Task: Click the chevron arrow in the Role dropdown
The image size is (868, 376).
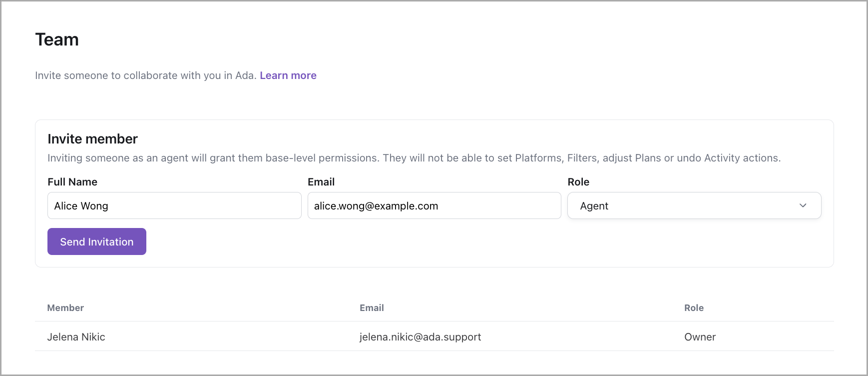Action: click(803, 205)
